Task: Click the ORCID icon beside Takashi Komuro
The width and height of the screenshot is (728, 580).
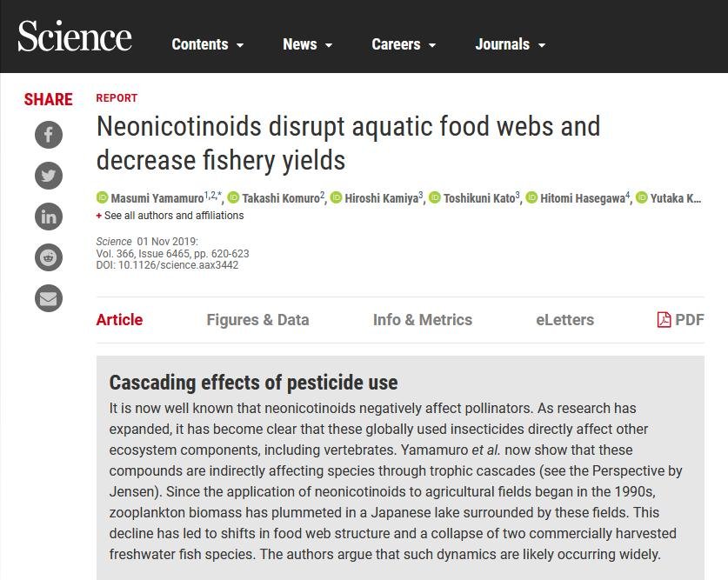Action: [x=233, y=198]
